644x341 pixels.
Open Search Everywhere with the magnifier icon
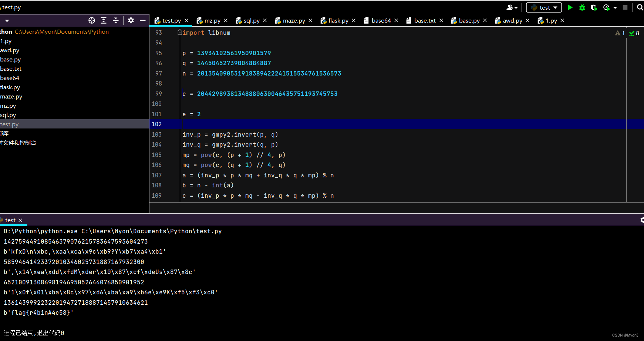pyautogui.click(x=640, y=7)
